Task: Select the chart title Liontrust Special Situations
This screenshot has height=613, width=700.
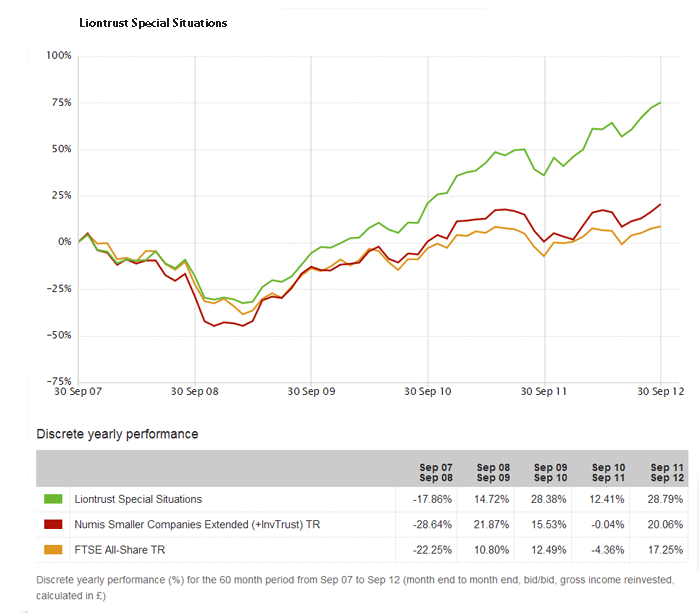Action: 153,23
